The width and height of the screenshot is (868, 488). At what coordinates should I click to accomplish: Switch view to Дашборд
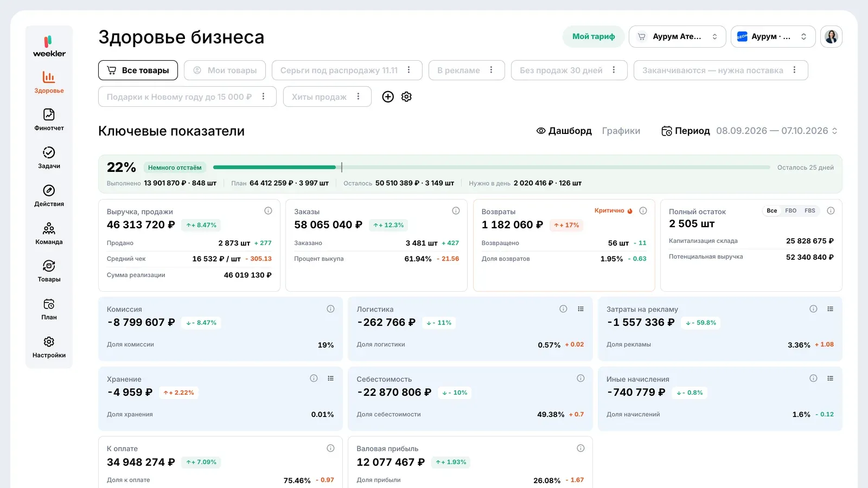tap(564, 131)
